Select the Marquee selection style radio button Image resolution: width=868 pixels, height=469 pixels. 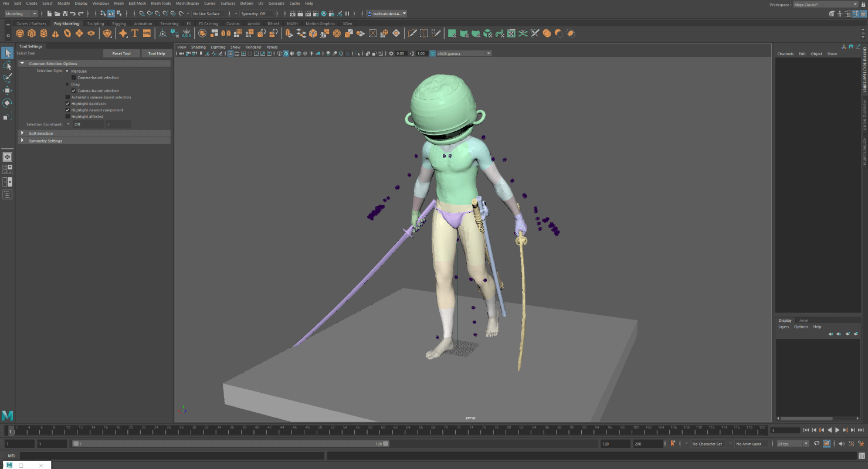(x=68, y=71)
